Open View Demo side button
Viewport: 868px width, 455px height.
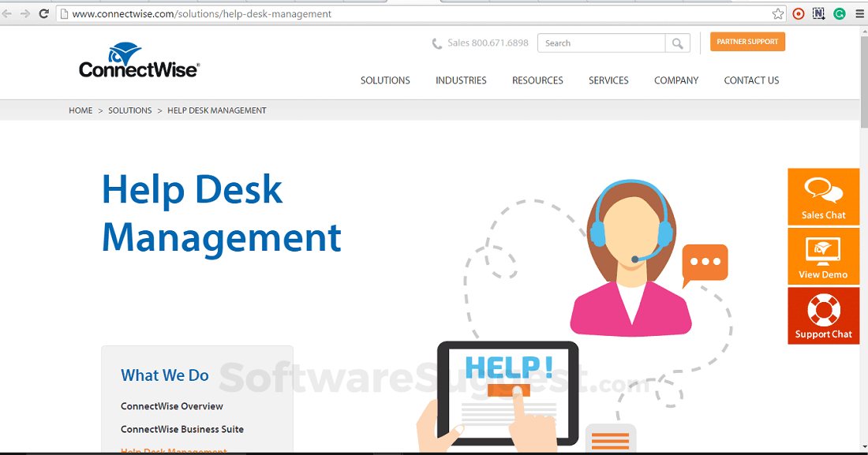[823, 256]
